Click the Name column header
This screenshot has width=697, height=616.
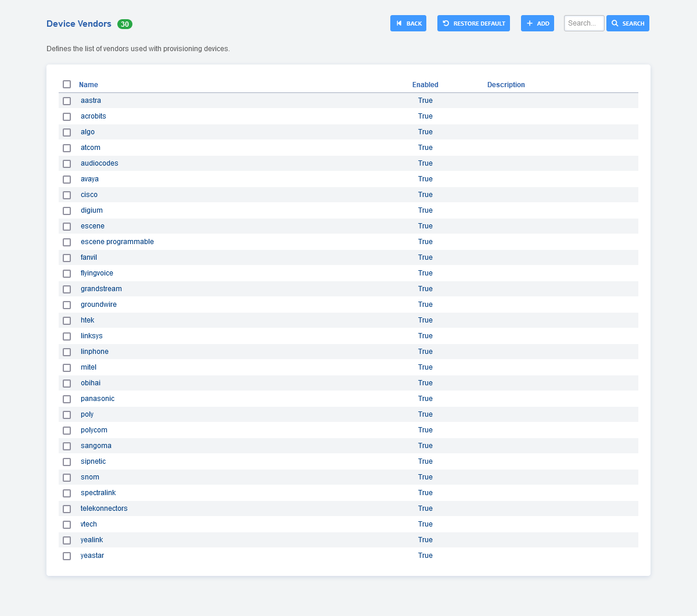click(x=88, y=85)
